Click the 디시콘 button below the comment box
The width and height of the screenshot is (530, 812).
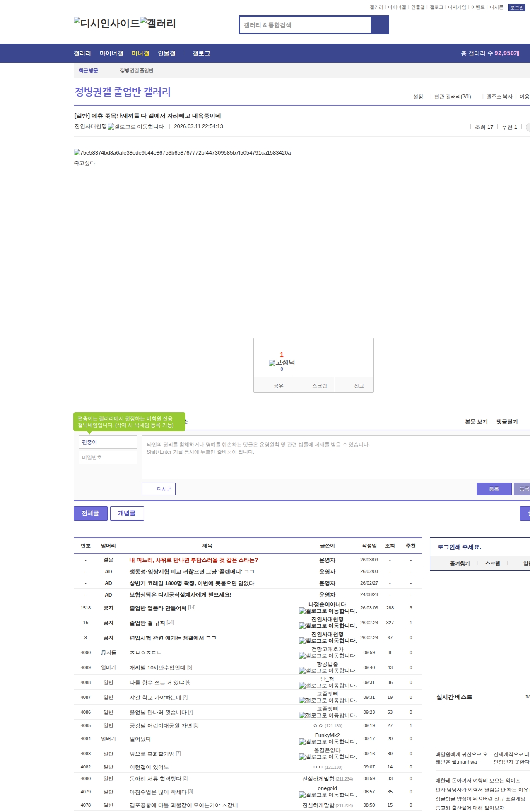point(159,489)
